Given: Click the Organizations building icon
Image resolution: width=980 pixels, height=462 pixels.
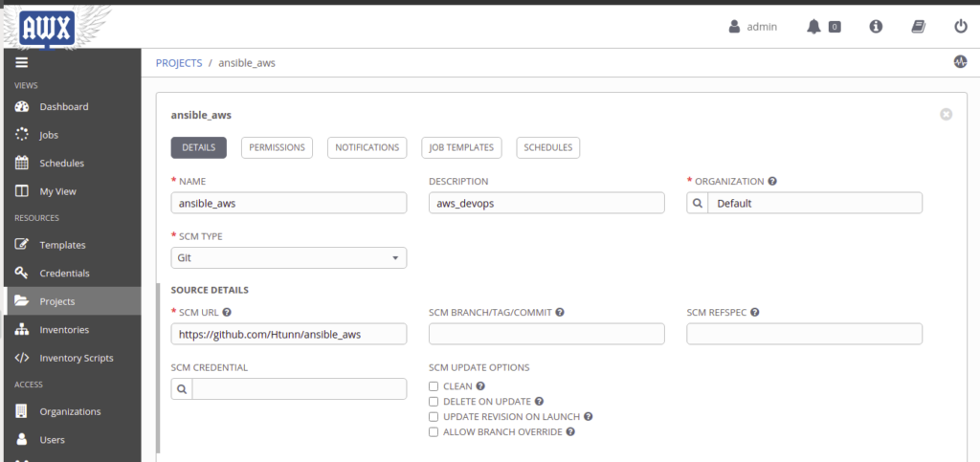Looking at the screenshot, I should tap(22, 411).
